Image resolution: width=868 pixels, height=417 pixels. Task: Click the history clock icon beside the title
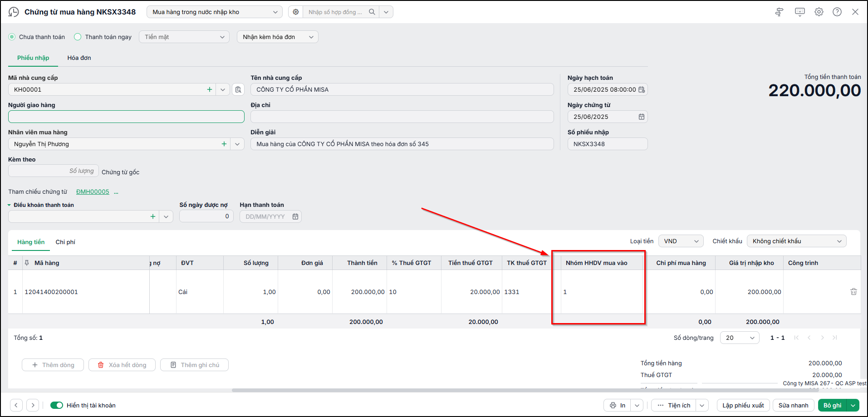coord(14,12)
